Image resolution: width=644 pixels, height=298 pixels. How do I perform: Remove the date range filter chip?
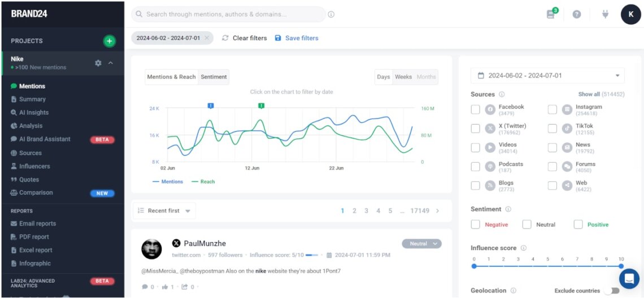(x=207, y=38)
